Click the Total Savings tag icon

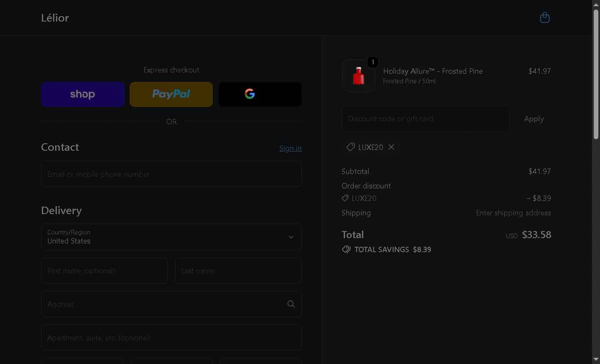[346, 249]
